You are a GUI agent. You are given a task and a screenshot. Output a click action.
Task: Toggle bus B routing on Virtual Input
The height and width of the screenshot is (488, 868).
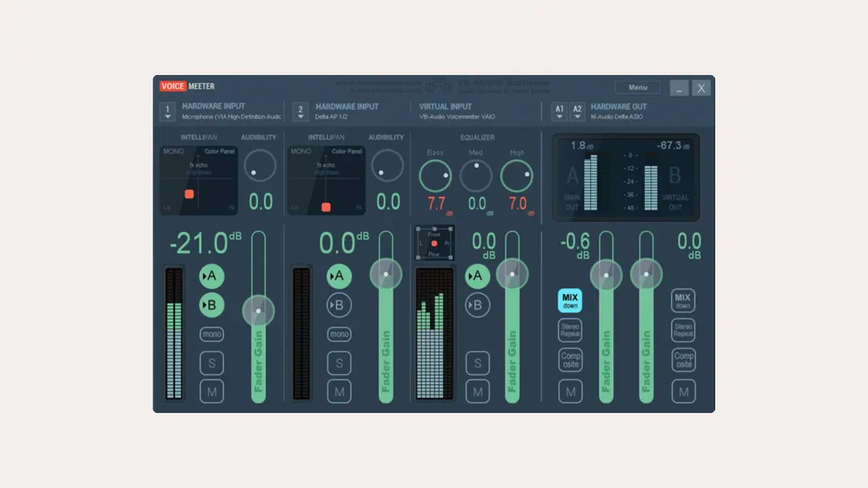pos(477,305)
